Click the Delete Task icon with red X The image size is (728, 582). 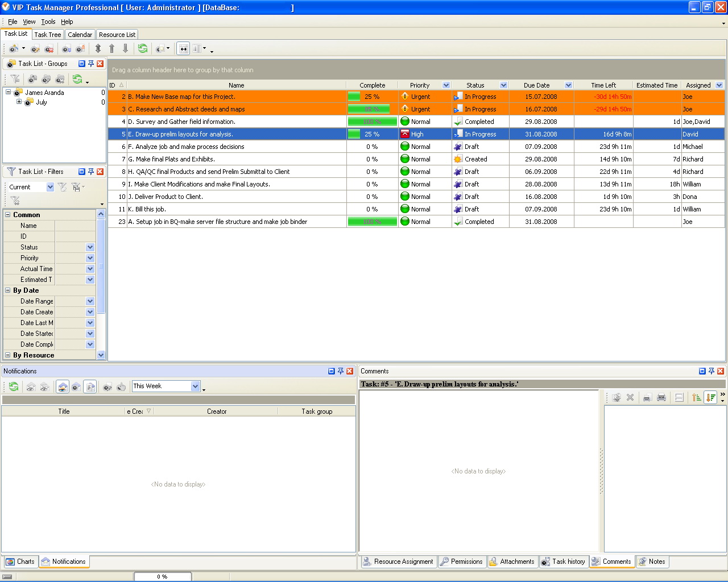coord(49,49)
